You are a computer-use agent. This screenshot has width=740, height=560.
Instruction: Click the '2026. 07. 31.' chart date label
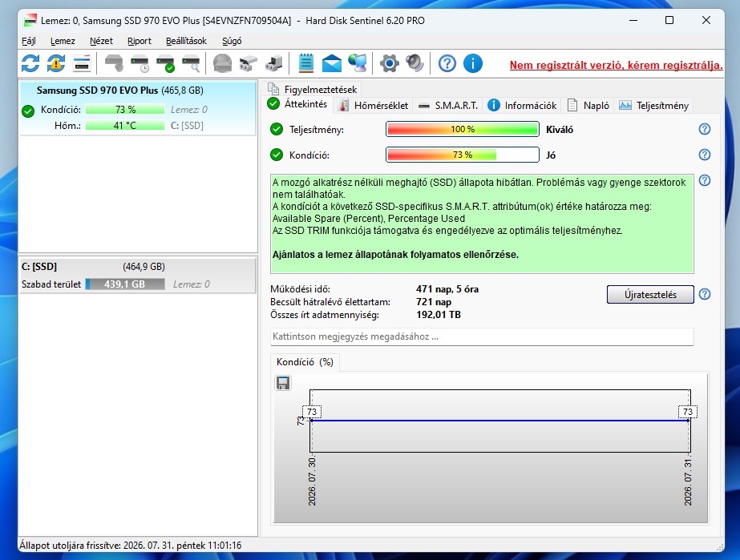pyautogui.click(x=688, y=481)
